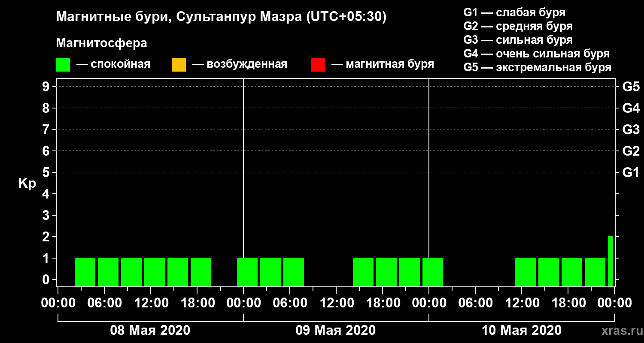
Task: Click the 'Kp' axis title
Action: (27, 184)
